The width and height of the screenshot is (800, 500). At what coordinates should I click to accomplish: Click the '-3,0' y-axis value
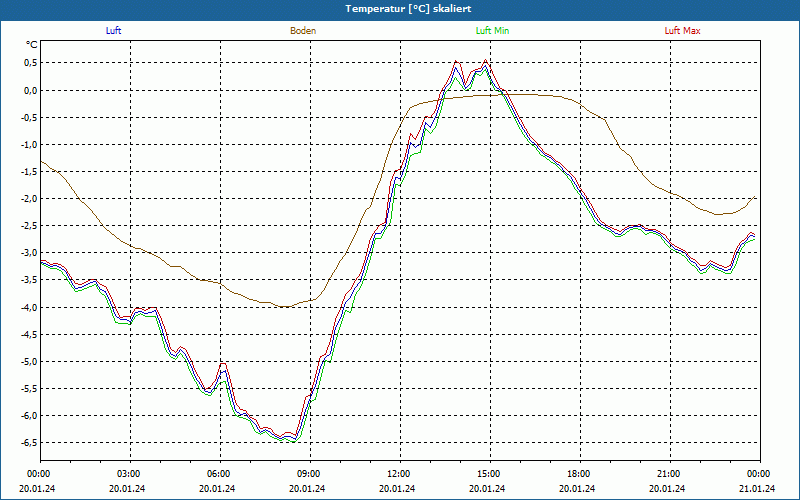[x=29, y=253]
